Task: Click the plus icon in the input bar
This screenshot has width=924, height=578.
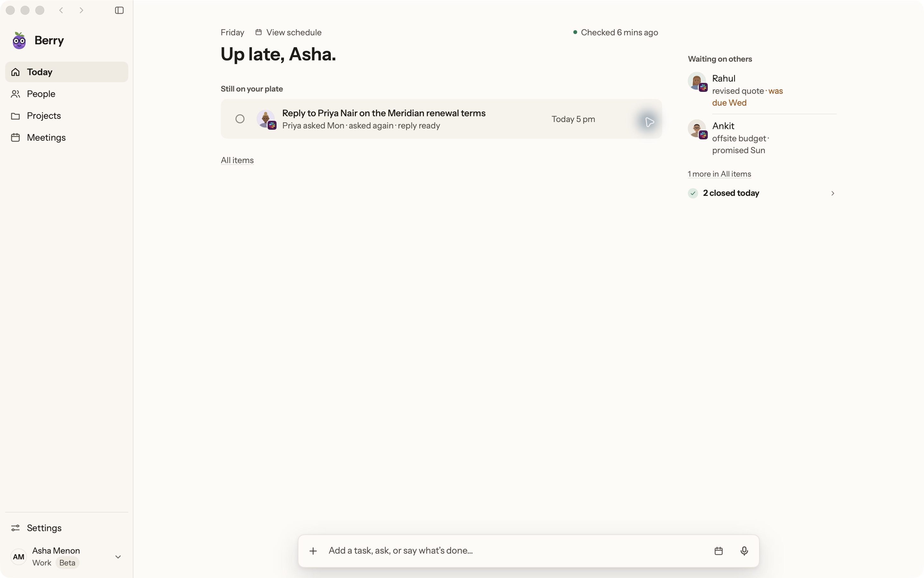Action: click(x=313, y=551)
